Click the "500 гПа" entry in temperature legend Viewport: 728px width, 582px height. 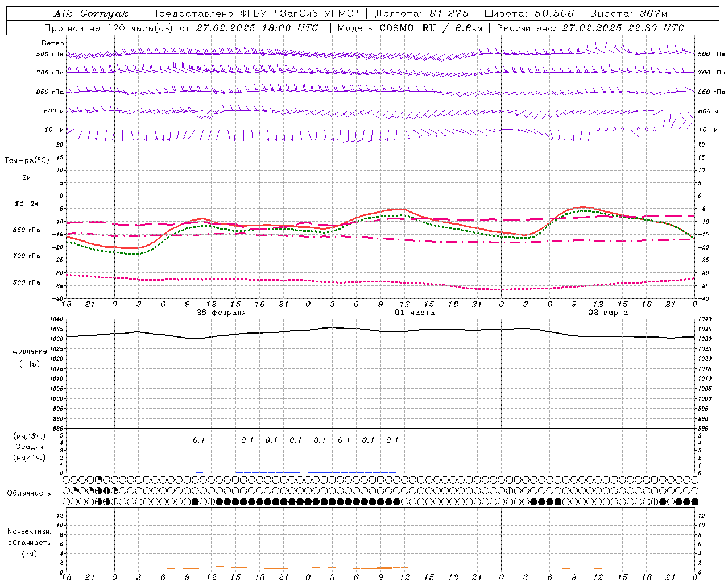point(27,282)
